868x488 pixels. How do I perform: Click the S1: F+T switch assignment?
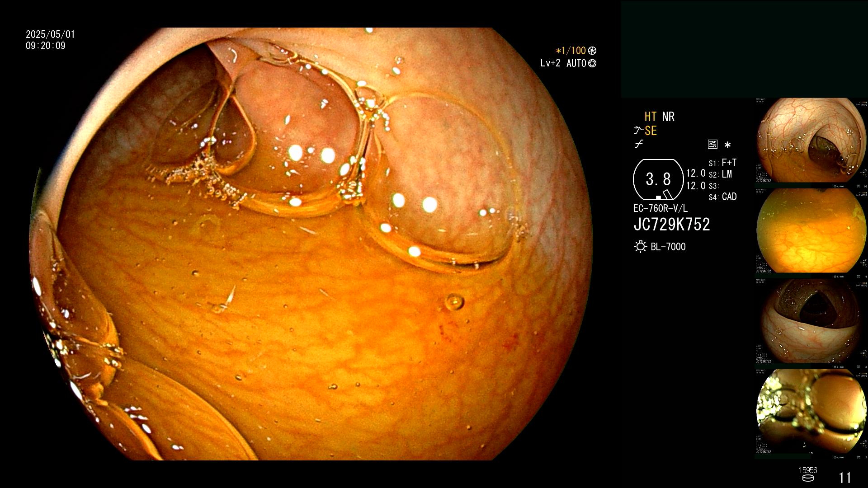click(x=722, y=163)
